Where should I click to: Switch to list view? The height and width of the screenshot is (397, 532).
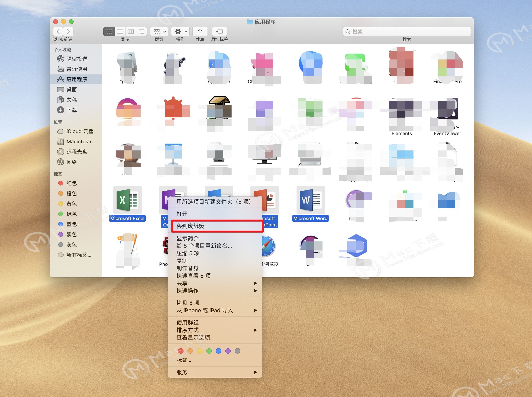point(120,32)
